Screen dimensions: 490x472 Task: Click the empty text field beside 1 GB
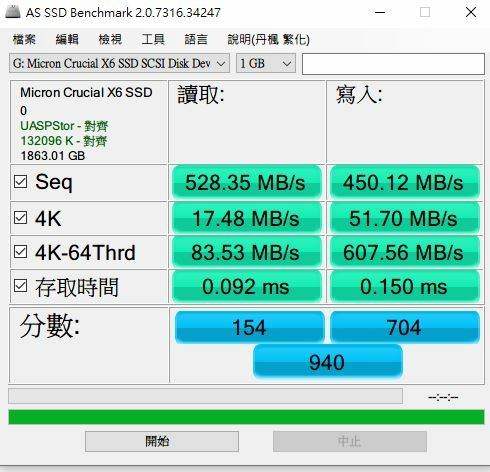[393, 64]
